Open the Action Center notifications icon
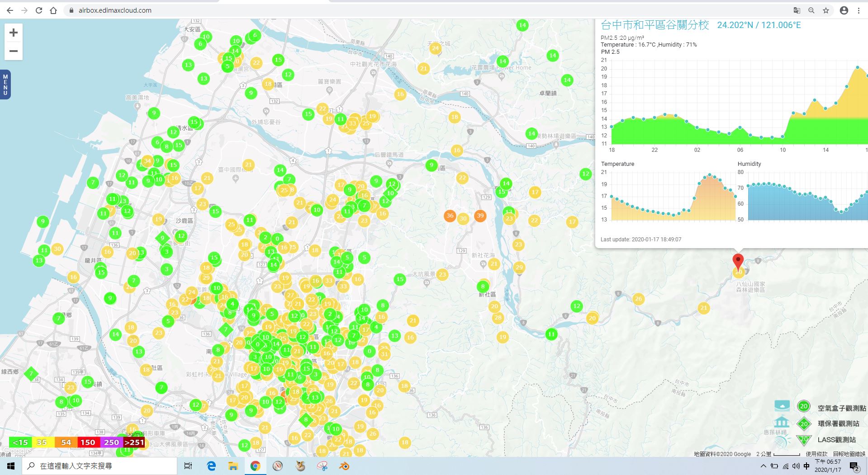Screen dimensions: 868x475 click(x=854, y=466)
